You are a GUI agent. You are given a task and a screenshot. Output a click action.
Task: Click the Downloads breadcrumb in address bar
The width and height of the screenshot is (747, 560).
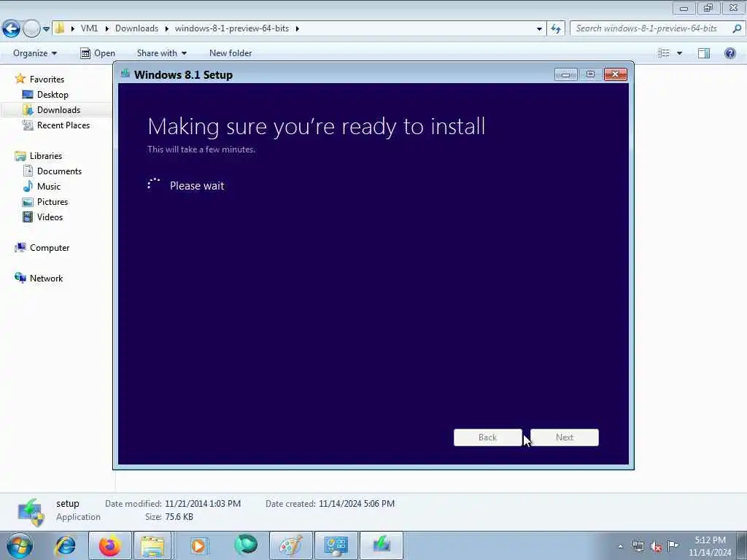[x=136, y=28]
